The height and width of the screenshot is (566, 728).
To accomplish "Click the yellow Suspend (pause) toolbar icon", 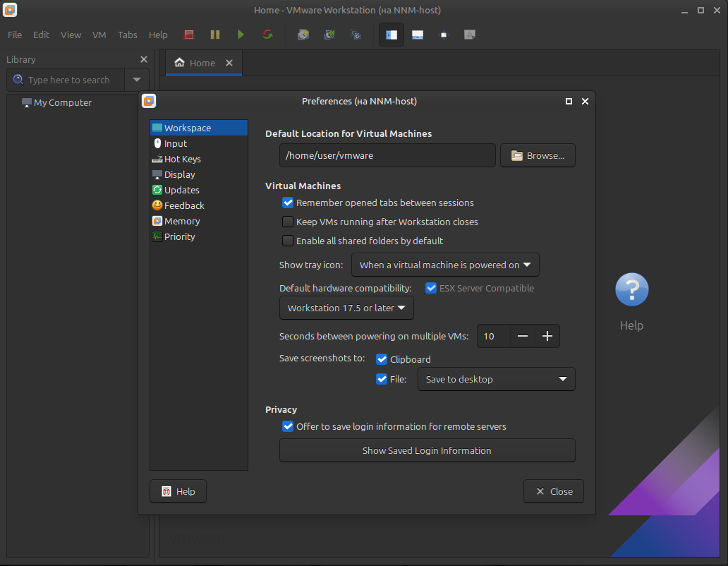I will [x=215, y=35].
